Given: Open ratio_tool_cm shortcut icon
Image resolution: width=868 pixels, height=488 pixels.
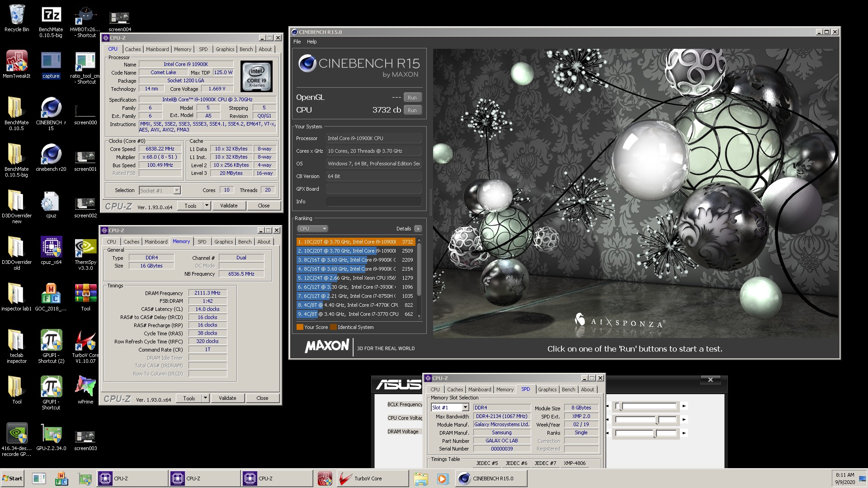Looking at the screenshot, I should (85, 67).
